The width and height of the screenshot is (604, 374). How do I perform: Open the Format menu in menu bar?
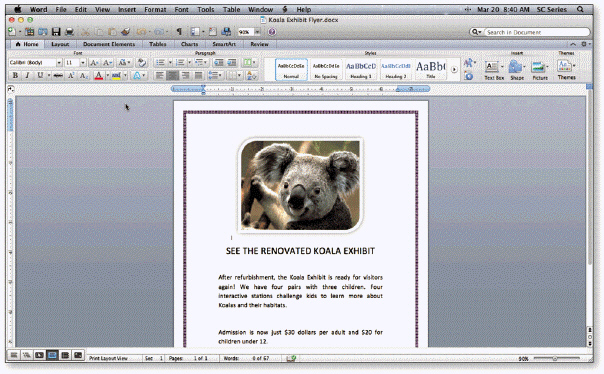[x=155, y=9]
